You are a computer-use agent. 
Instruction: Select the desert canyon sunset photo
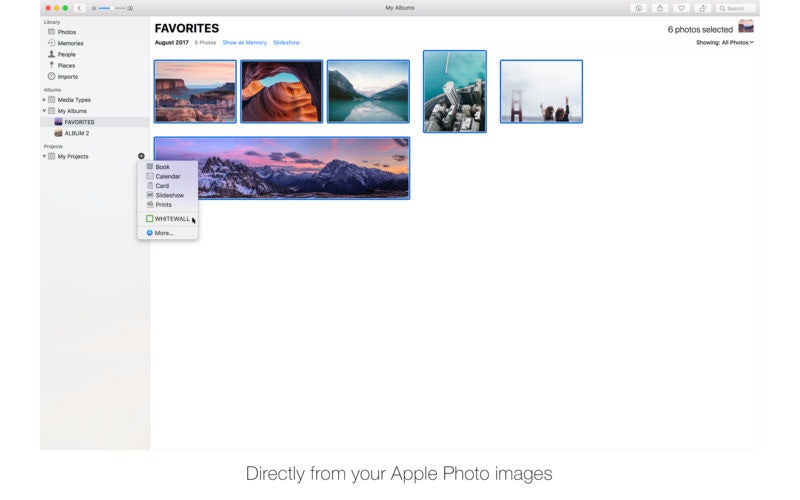tap(195, 91)
